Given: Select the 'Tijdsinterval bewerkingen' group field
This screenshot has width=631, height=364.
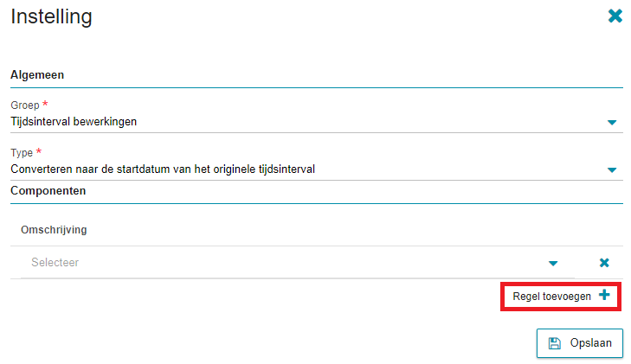Looking at the screenshot, I should pyautogui.click(x=316, y=122).
